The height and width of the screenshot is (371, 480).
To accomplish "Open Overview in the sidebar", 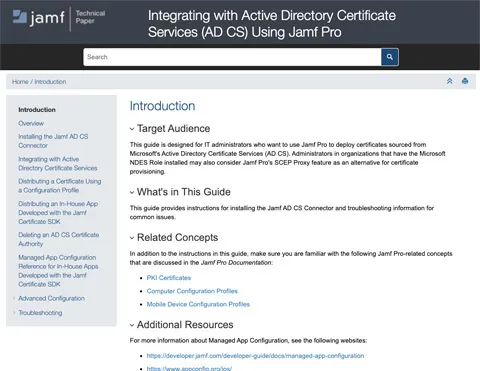I will (x=31, y=123).
